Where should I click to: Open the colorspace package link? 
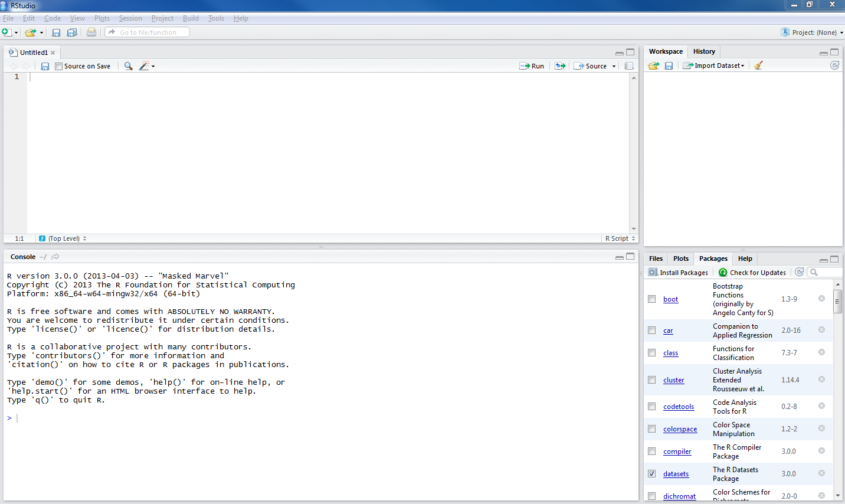pos(680,429)
